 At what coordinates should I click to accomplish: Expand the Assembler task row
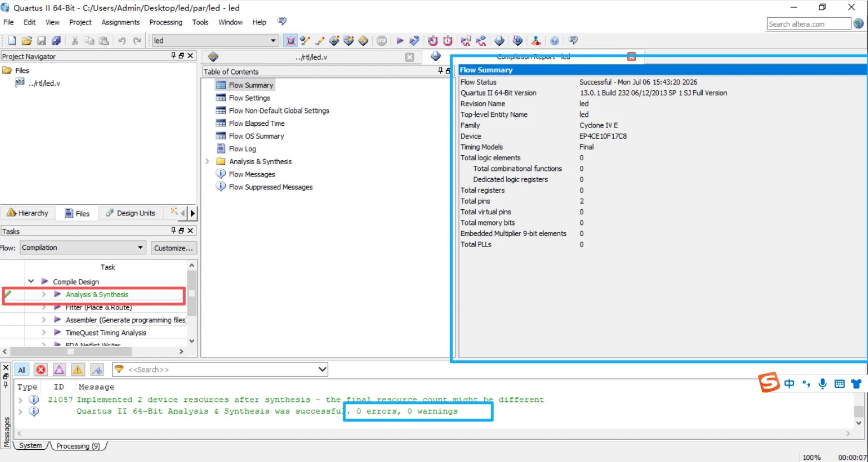pos(44,320)
